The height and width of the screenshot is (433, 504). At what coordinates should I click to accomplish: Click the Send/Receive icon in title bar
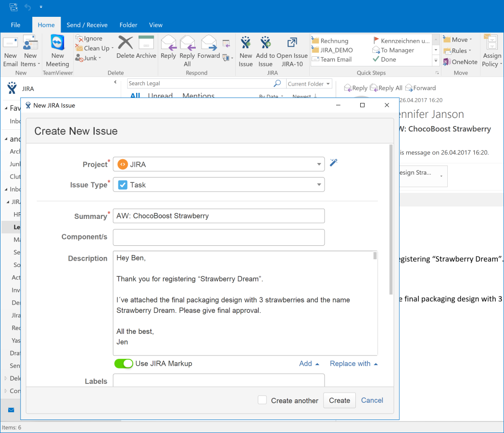[x=13, y=7]
